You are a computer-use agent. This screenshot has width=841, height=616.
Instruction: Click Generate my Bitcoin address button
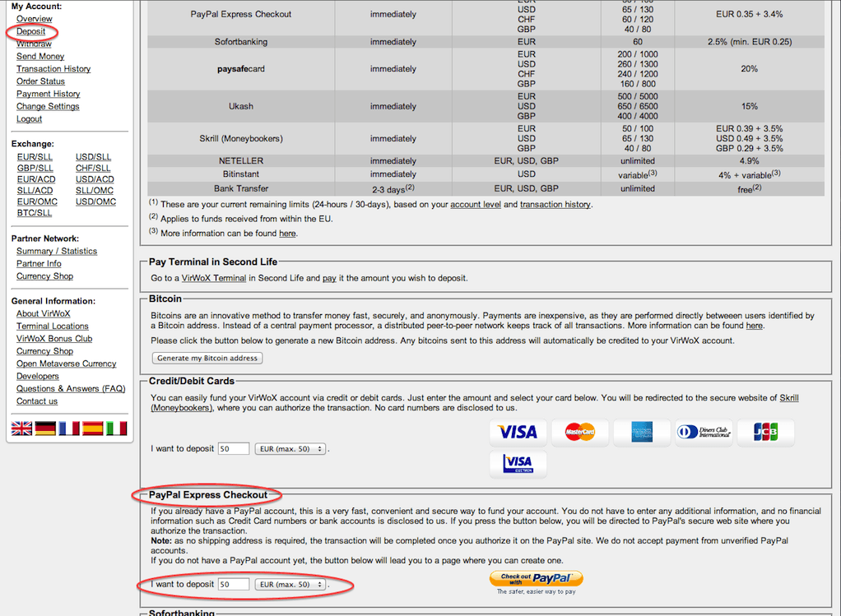pyautogui.click(x=207, y=358)
